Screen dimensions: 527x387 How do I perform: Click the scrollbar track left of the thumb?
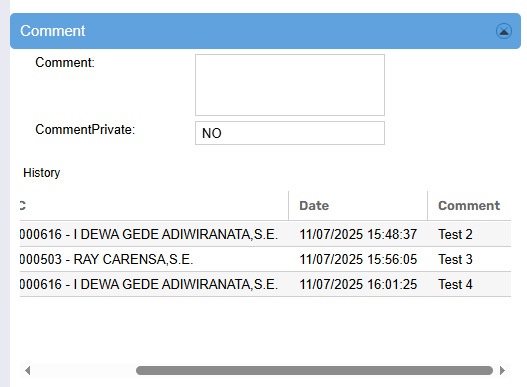pyautogui.click(x=84, y=371)
